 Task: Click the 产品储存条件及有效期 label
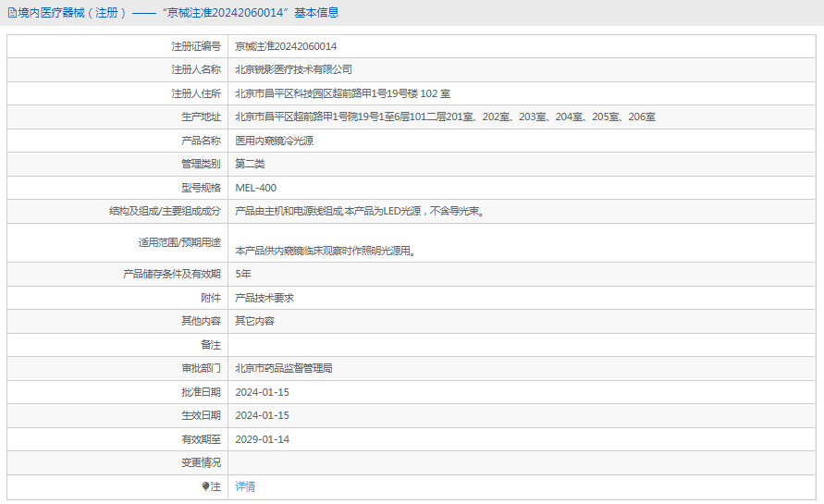point(172,274)
